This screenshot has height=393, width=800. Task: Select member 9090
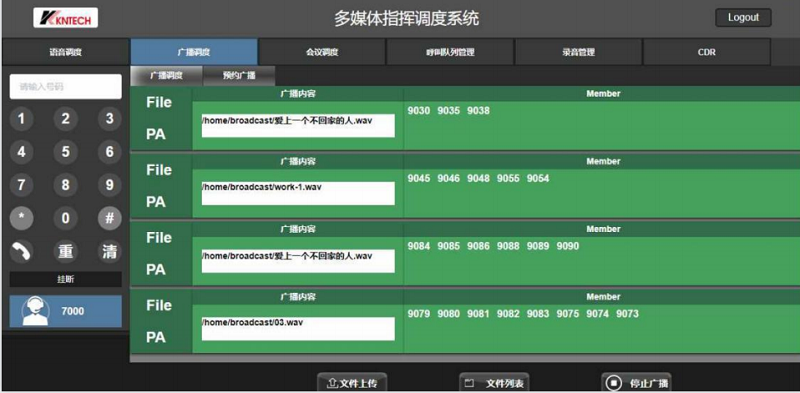click(x=567, y=246)
